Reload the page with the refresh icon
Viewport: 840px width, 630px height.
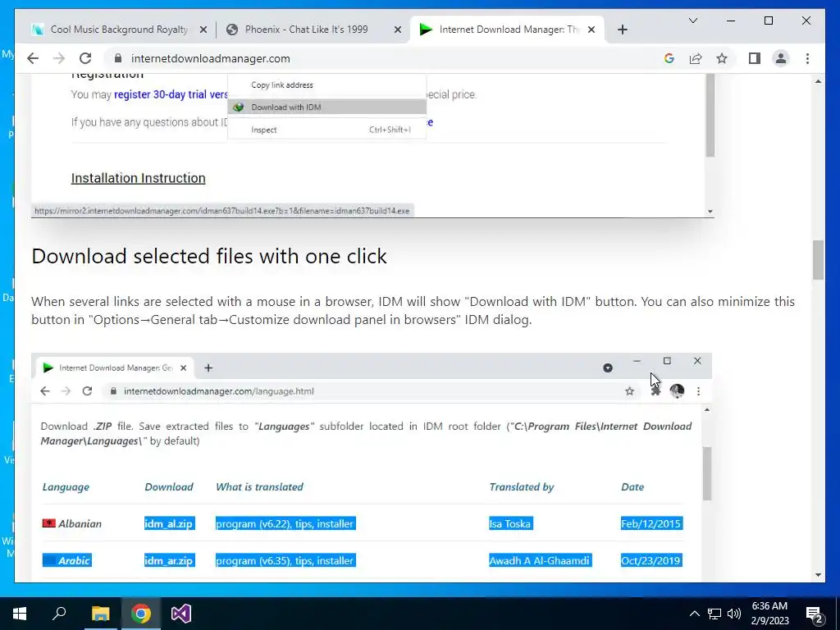pos(85,58)
